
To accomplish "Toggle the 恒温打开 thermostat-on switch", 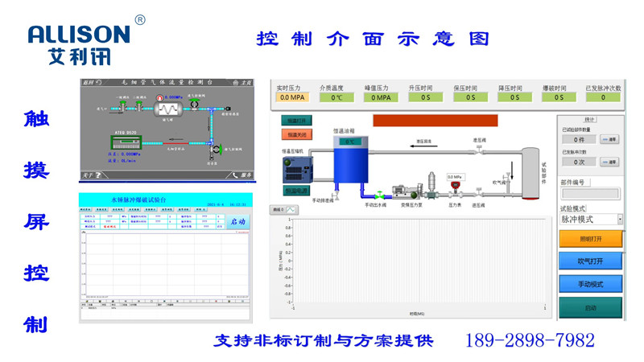I will pyautogui.click(x=297, y=121).
